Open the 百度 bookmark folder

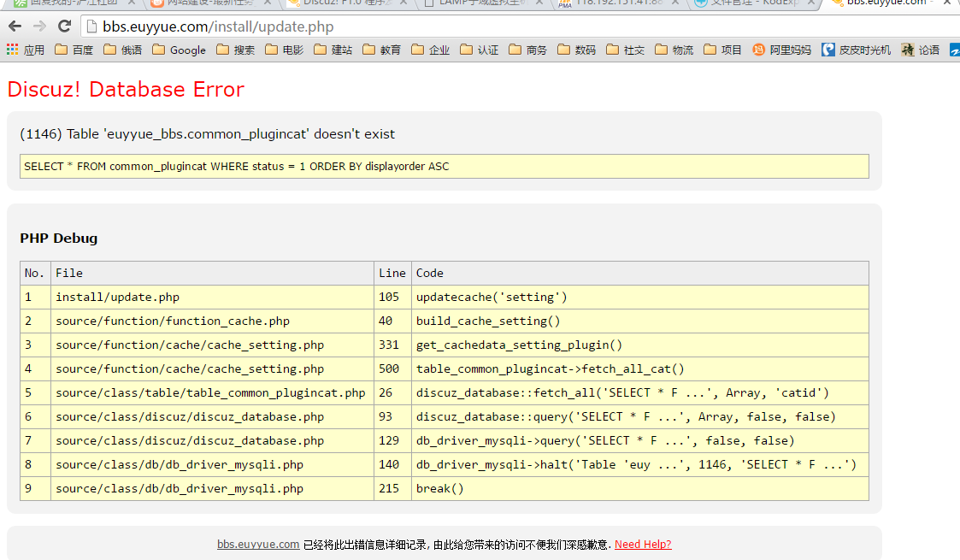74,50
